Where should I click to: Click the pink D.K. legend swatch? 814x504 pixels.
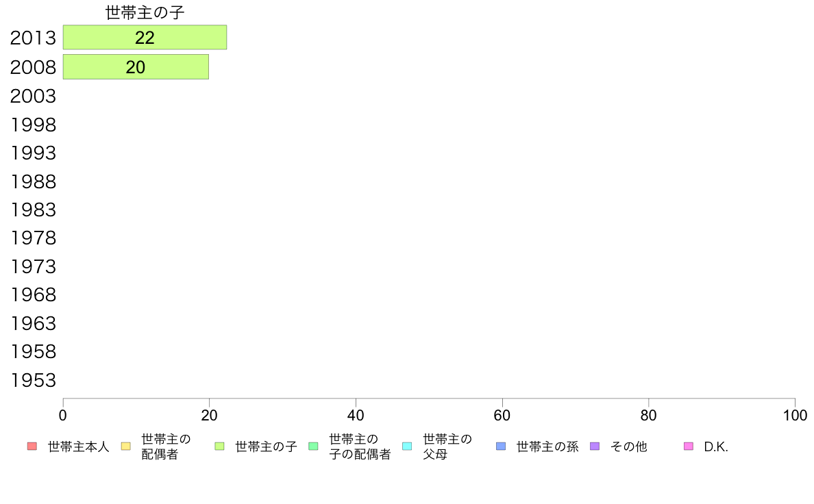coord(689,446)
